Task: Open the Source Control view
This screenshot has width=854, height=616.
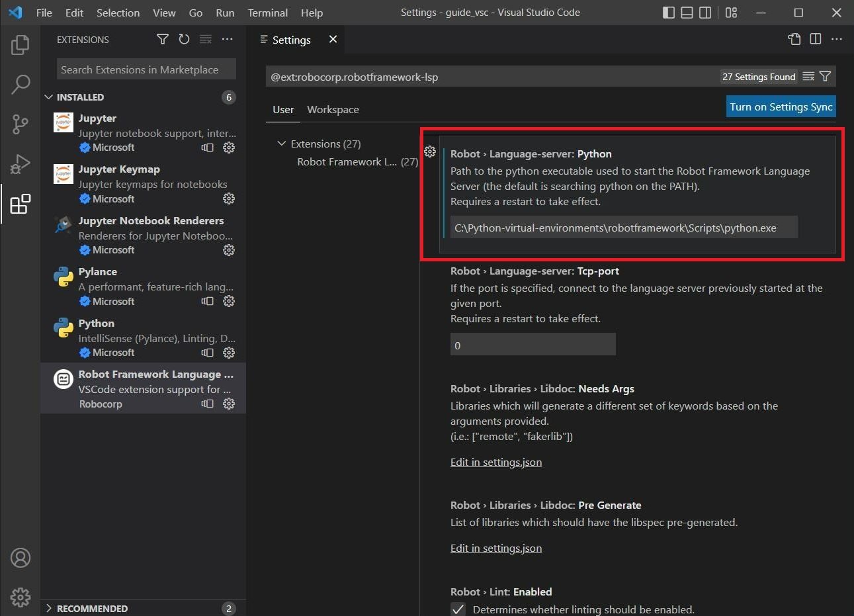Action: pyautogui.click(x=21, y=124)
